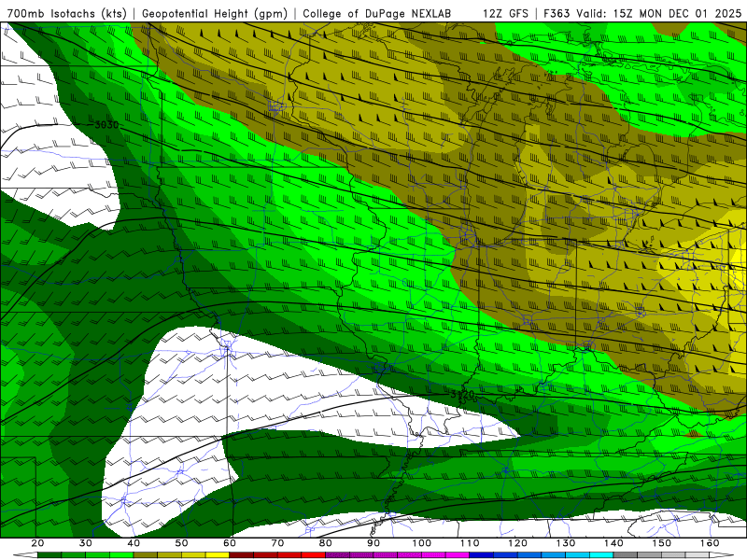Click the 110 value on color scale
The width and height of the screenshot is (747, 560).
(470, 543)
